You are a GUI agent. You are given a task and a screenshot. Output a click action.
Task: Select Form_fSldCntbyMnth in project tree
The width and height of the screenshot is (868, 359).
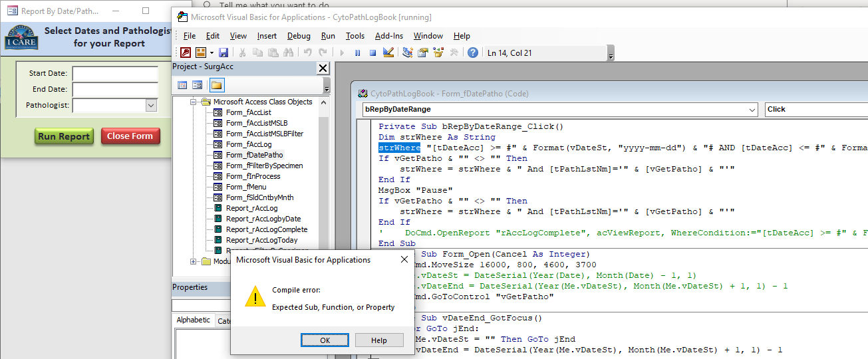pyautogui.click(x=259, y=197)
